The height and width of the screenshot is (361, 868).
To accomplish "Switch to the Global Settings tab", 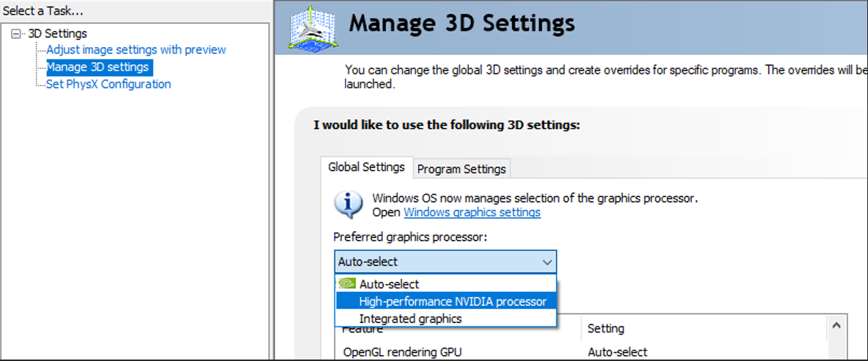I will [366, 167].
